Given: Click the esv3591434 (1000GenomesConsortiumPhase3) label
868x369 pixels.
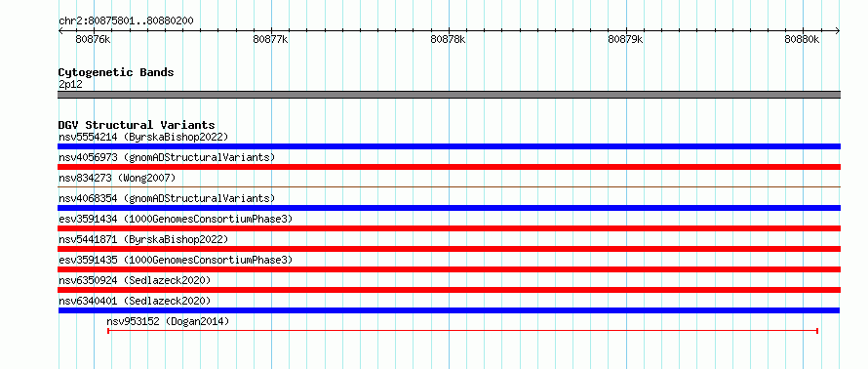Looking at the screenshot, I should coord(176,219).
